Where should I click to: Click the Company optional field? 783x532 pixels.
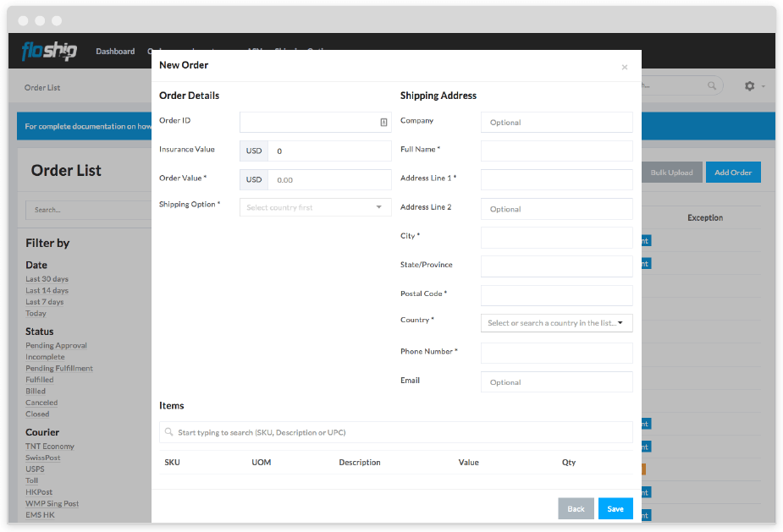556,123
